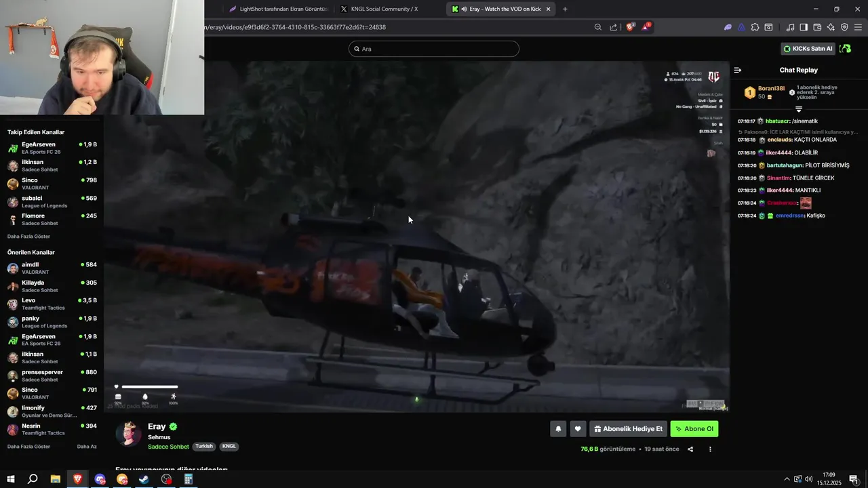Click the Eray streamer avatar
Viewport: 868px width, 488px height.
click(129, 434)
